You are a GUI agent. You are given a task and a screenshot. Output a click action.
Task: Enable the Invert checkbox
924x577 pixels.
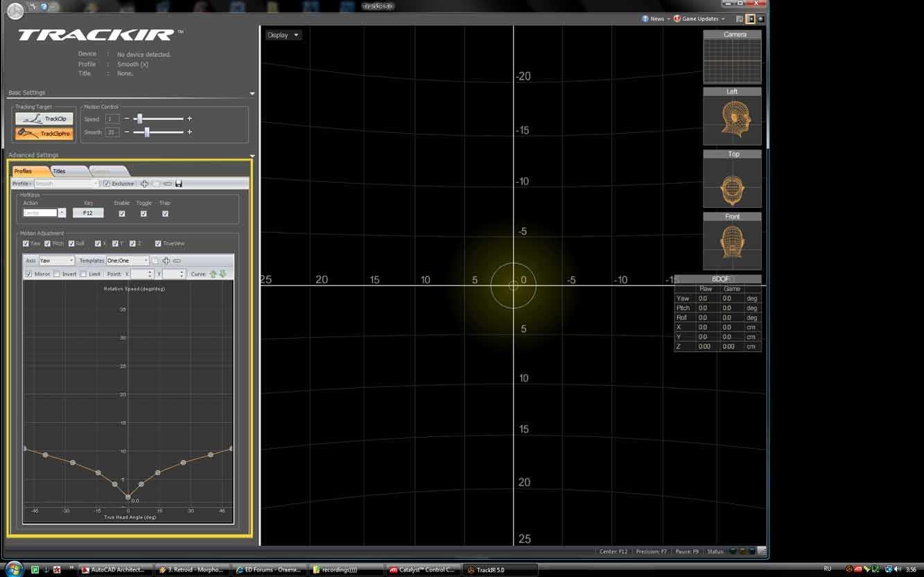pyautogui.click(x=57, y=274)
